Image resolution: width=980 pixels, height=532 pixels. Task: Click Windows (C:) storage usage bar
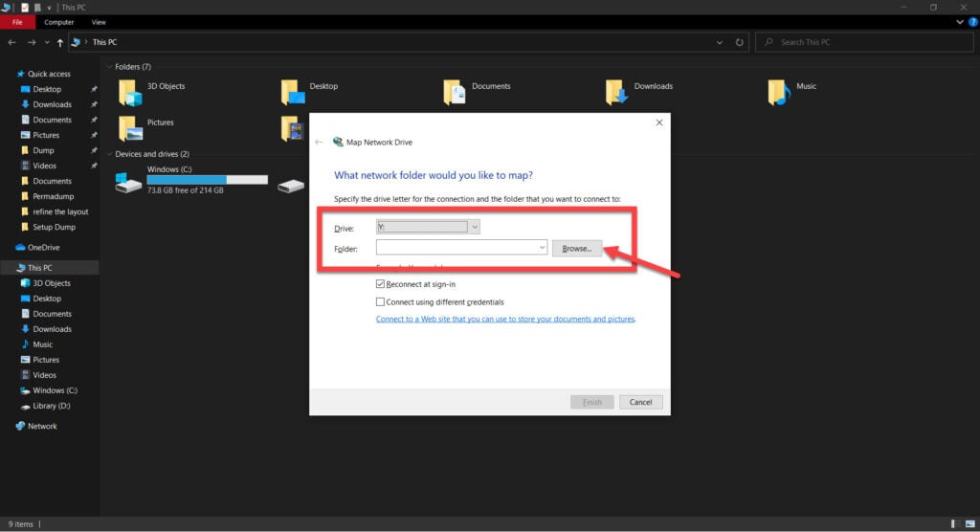point(207,180)
